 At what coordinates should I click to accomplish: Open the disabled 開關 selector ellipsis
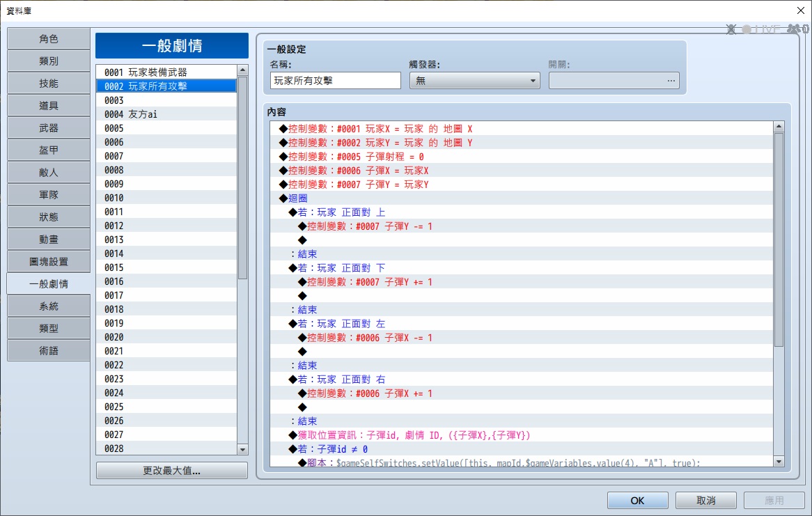tap(671, 80)
